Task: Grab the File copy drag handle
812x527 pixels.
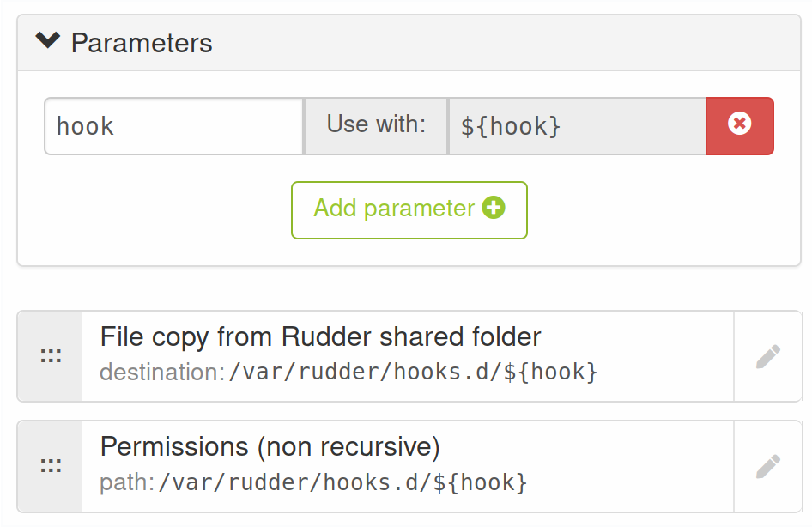Action: tap(51, 356)
